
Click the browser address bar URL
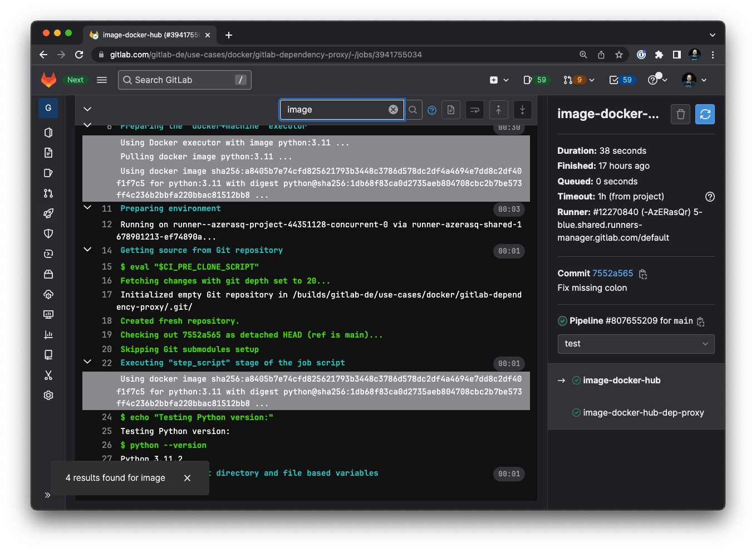266,55
